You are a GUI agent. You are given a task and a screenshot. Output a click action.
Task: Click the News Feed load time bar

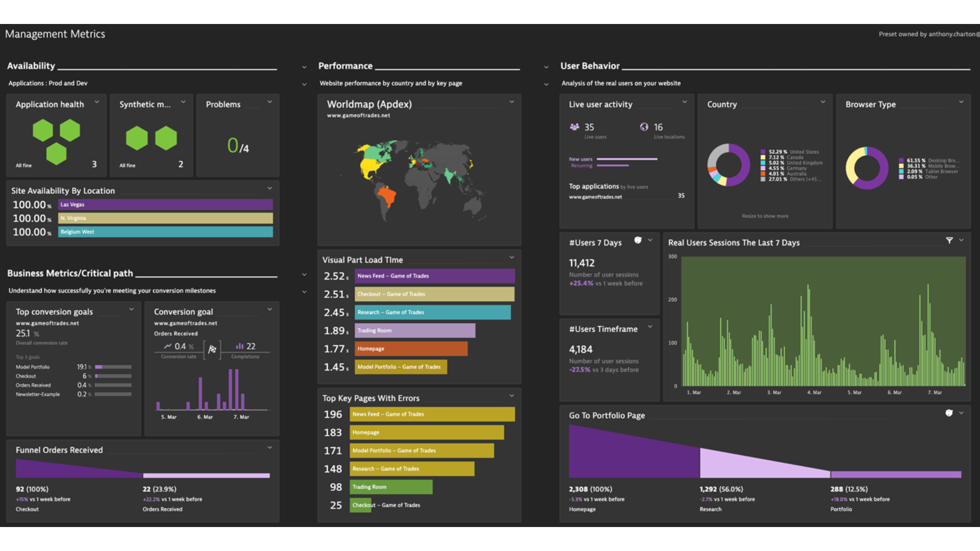pos(435,276)
